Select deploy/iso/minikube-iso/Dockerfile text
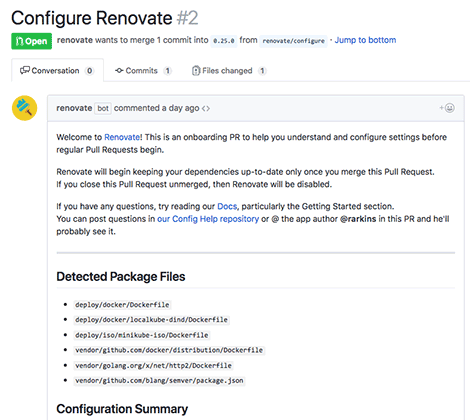470x420 pixels. pos(142,335)
